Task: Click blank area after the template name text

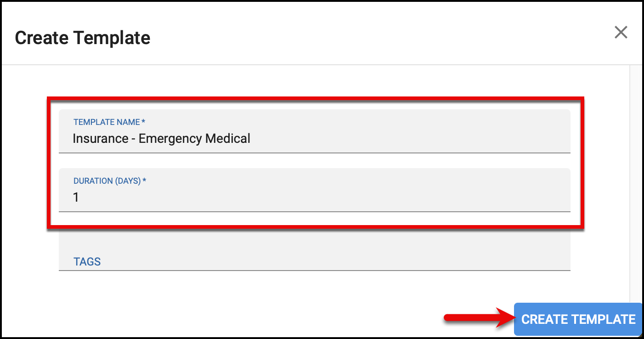Action: point(409,138)
